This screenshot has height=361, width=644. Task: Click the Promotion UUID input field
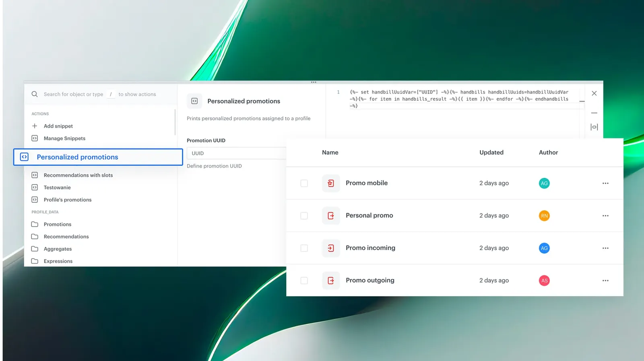pyautogui.click(x=237, y=153)
